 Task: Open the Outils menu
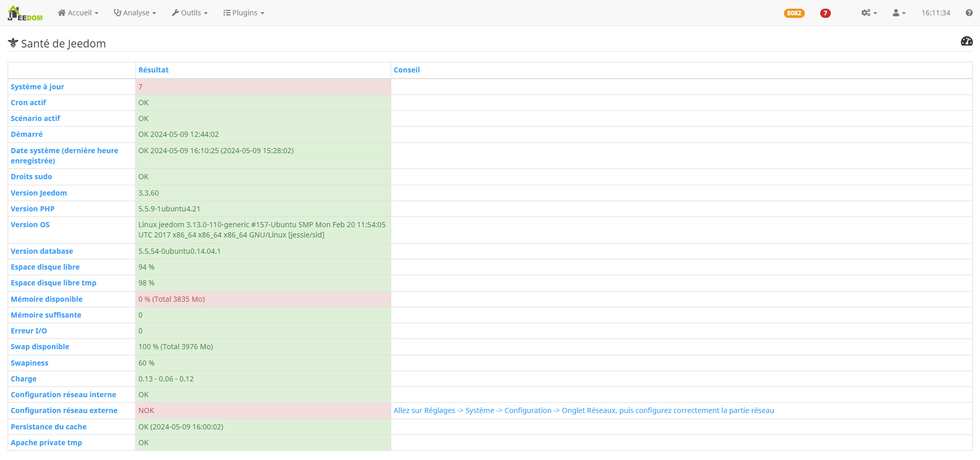(x=189, y=13)
